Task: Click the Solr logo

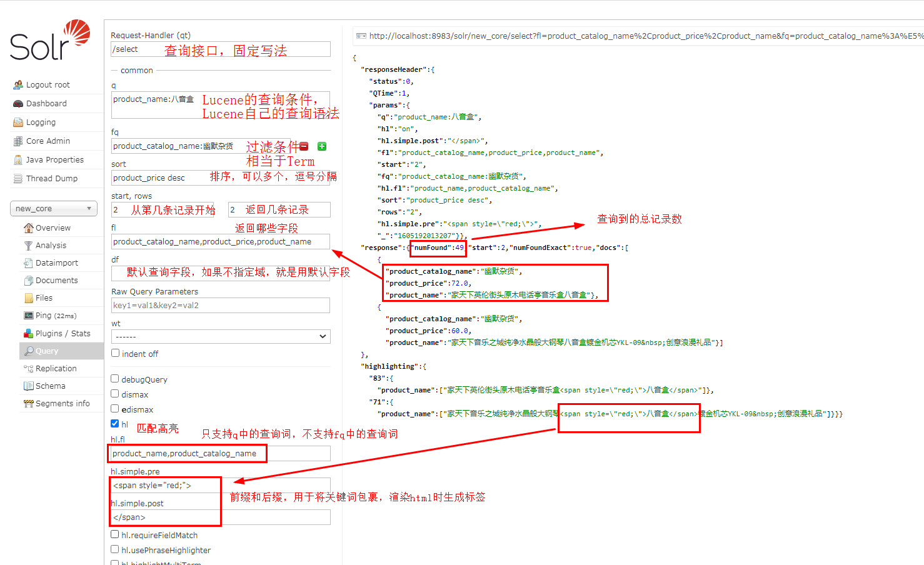Action: (x=50, y=40)
